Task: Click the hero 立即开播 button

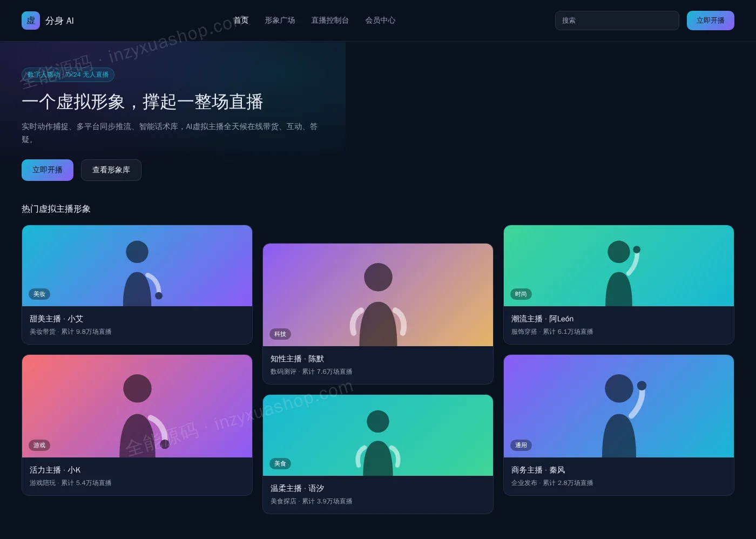Action: tap(48, 170)
